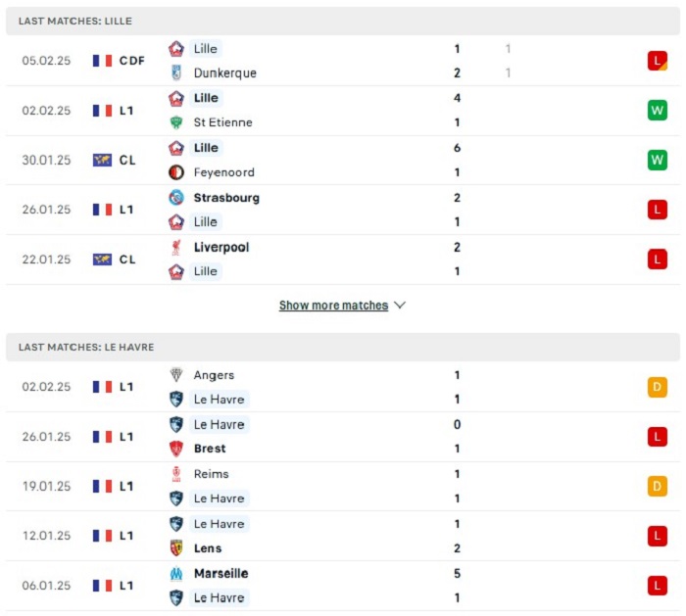Click the Brest red crest icon
This screenshot has height=616, width=686.
pyautogui.click(x=176, y=449)
